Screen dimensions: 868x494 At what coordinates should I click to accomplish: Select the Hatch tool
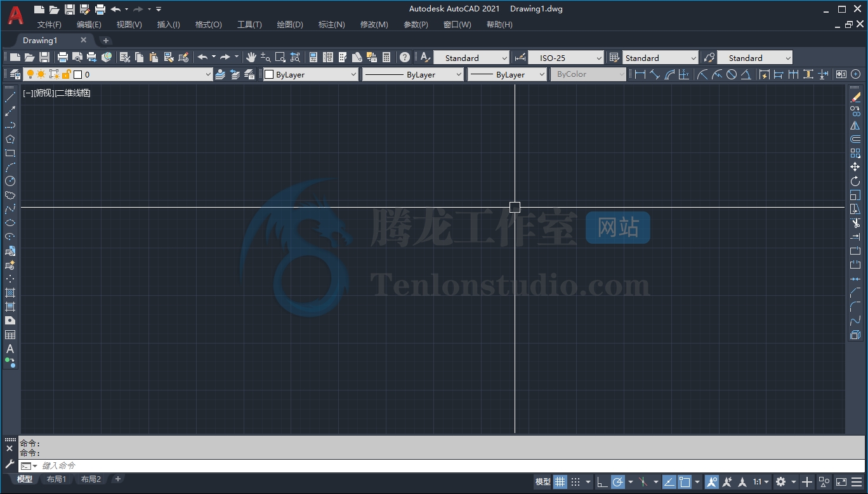(10, 293)
